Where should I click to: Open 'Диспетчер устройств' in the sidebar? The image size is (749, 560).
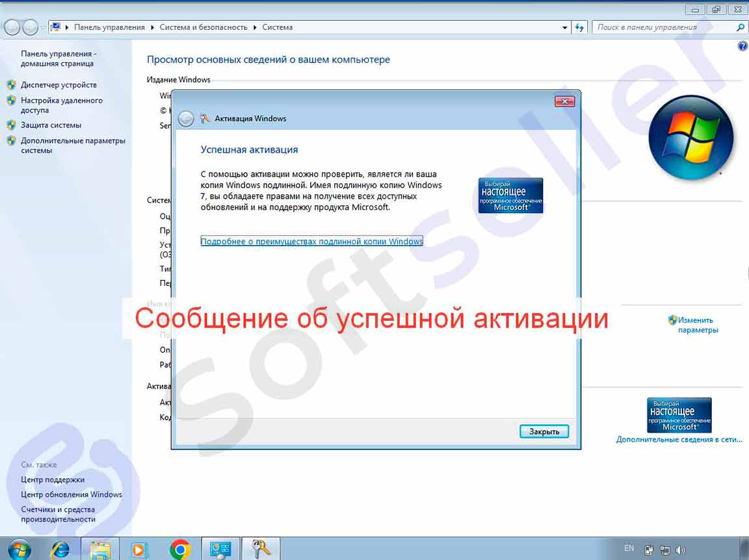pos(59,85)
